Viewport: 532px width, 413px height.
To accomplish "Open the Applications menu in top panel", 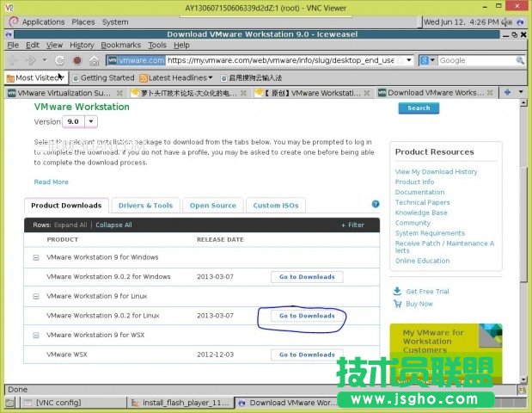I will (44, 22).
